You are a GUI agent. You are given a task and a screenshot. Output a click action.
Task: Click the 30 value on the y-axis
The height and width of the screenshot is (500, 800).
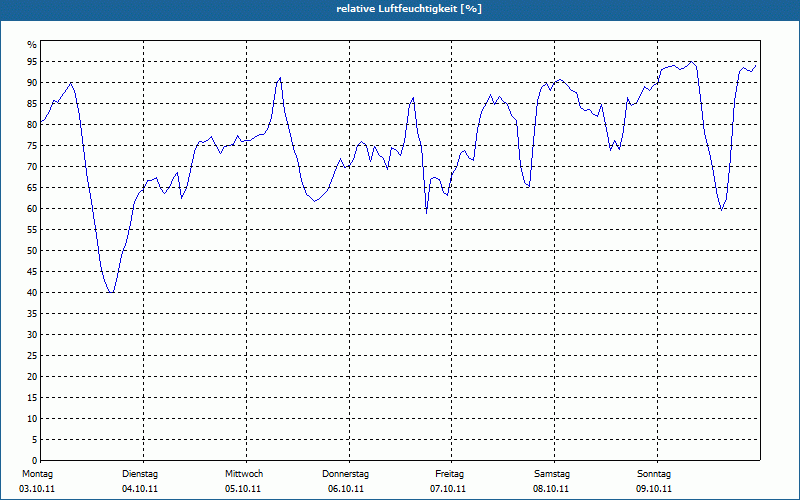[32, 335]
